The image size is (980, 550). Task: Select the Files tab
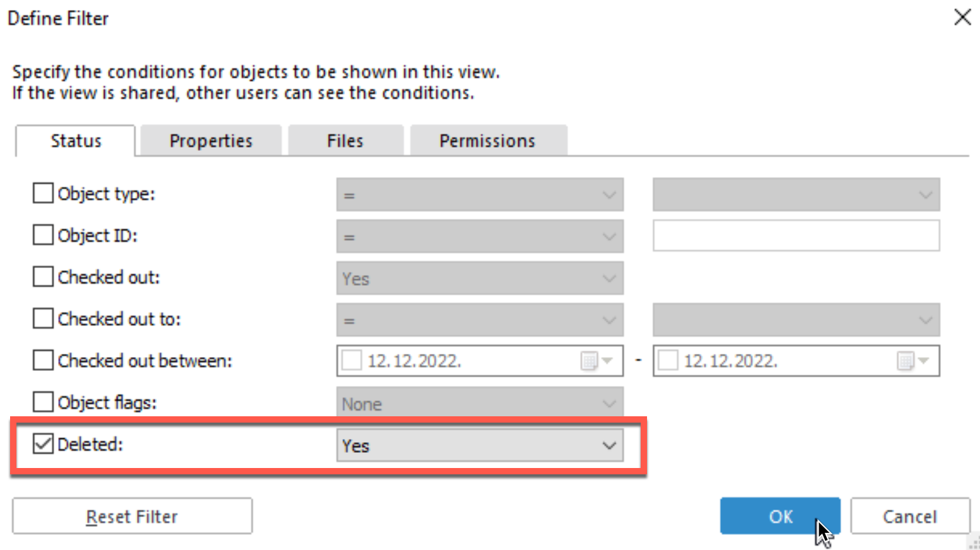pyautogui.click(x=346, y=141)
